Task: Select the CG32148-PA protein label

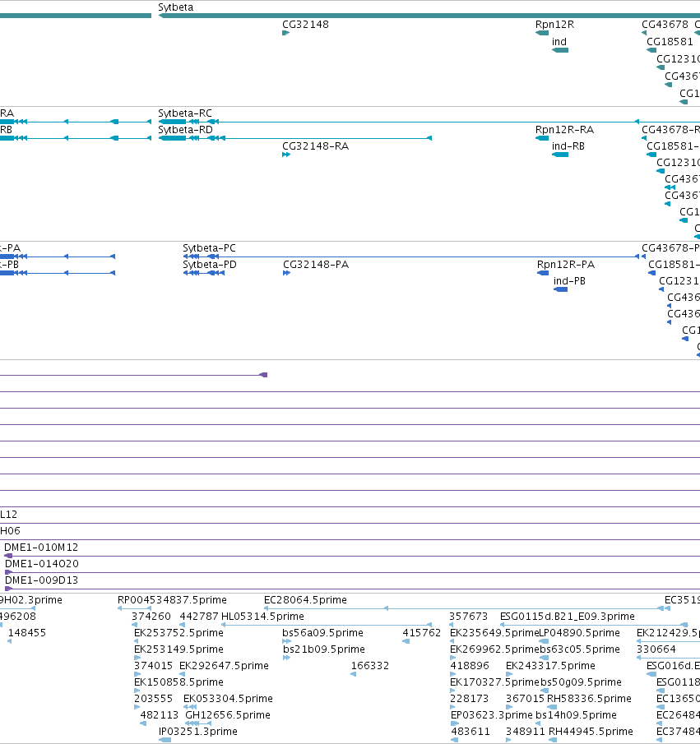Action: point(316,265)
